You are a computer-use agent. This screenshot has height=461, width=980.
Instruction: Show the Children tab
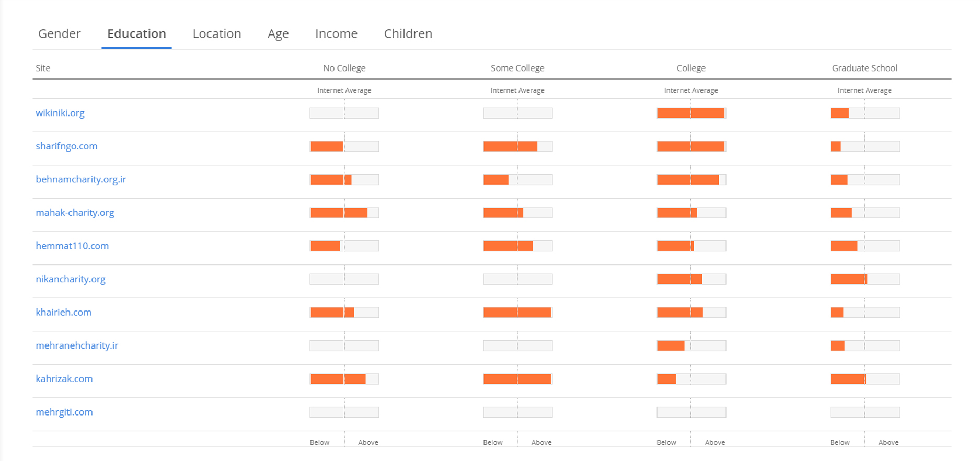pyautogui.click(x=408, y=34)
